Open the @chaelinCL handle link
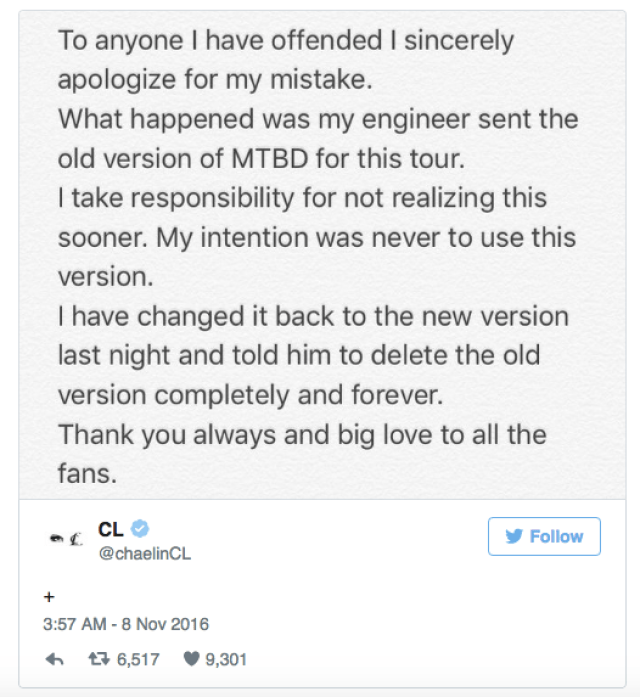This screenshot has width=640, height=697. (x=144, y=553)
